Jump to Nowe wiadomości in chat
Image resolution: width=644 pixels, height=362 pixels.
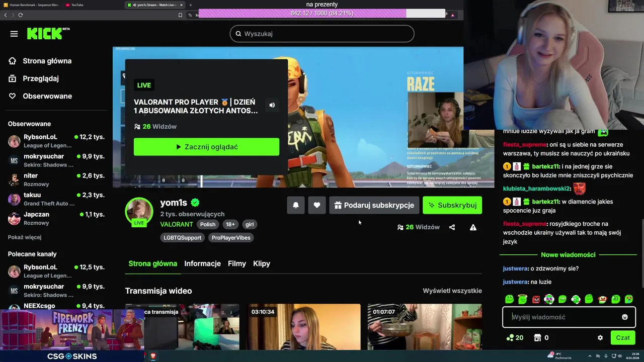tap(568, 255)
